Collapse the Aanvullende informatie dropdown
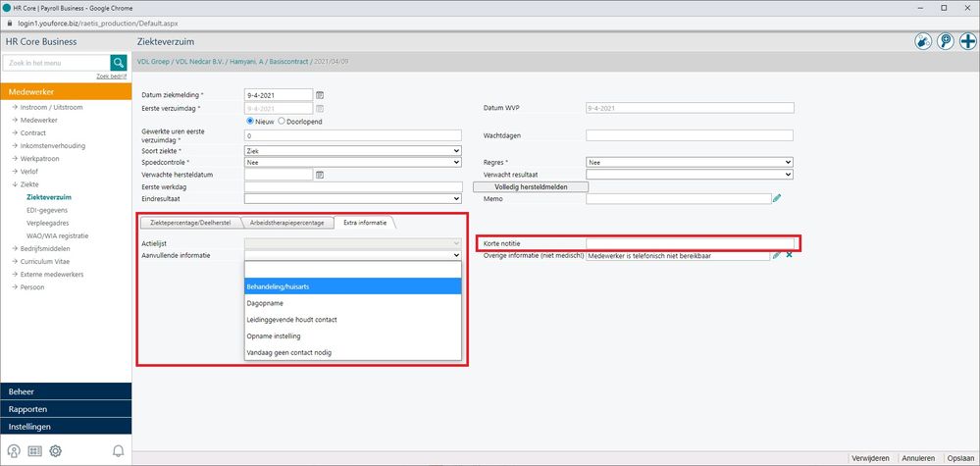The height and width of the screenshot is (466, 980). point(352,255)
